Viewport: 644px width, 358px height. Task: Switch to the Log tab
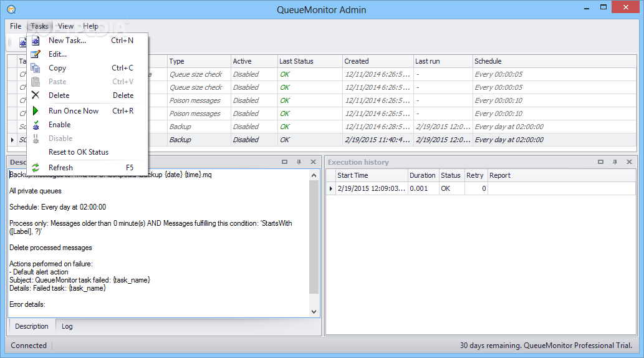coord(67,326)
